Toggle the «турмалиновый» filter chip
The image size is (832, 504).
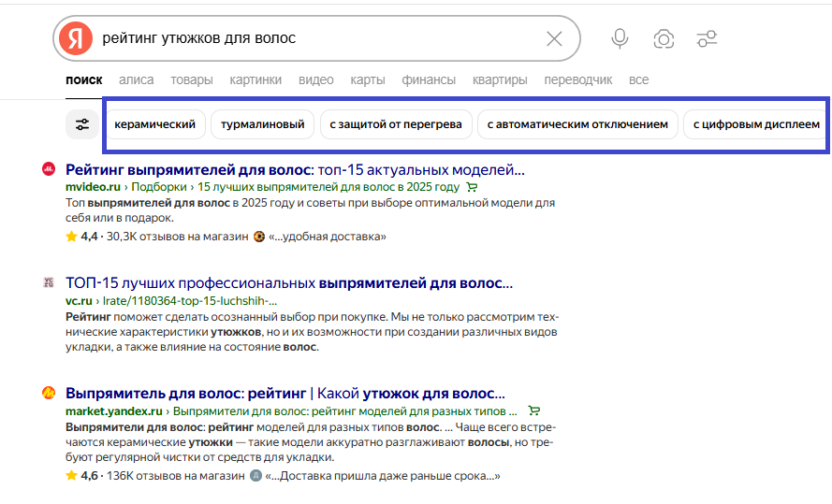click(x=262, y=124)
